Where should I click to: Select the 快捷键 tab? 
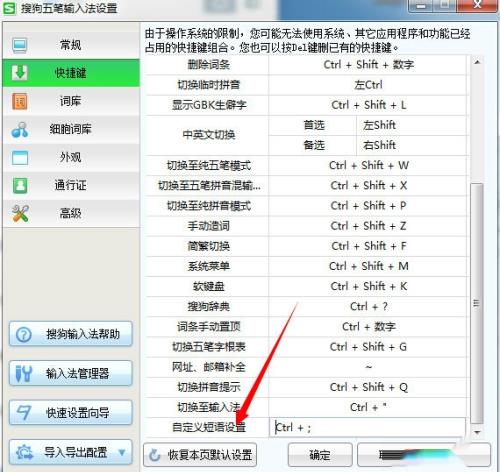(71, 73)
